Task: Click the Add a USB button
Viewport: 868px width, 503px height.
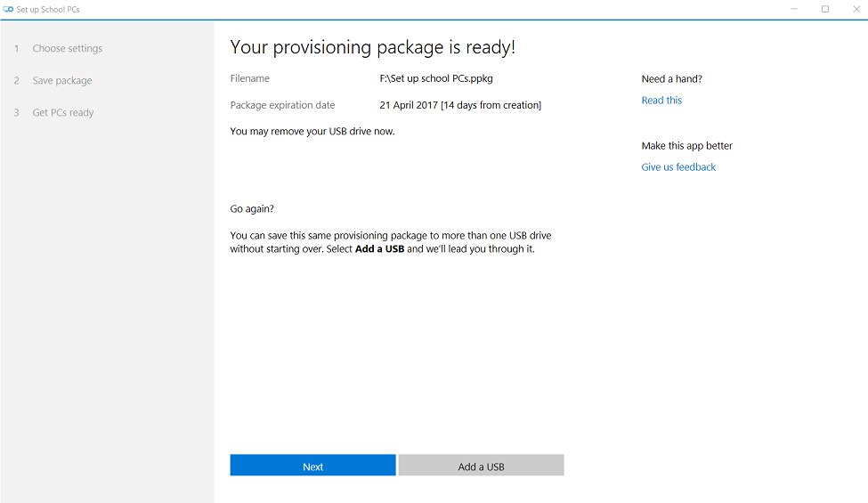Action: point(481,466)
